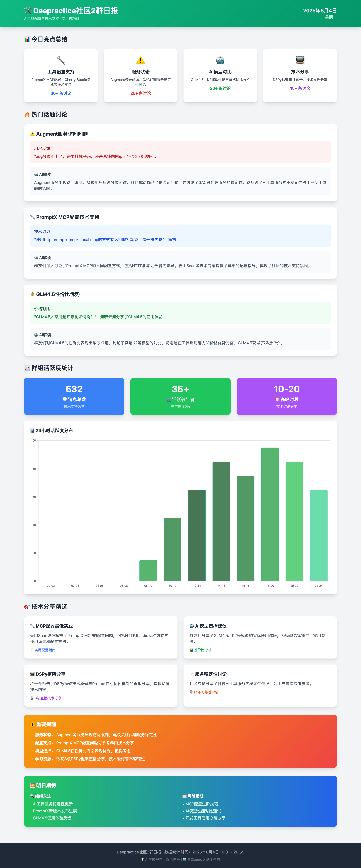Click the light green 22-24 bar

319,535
